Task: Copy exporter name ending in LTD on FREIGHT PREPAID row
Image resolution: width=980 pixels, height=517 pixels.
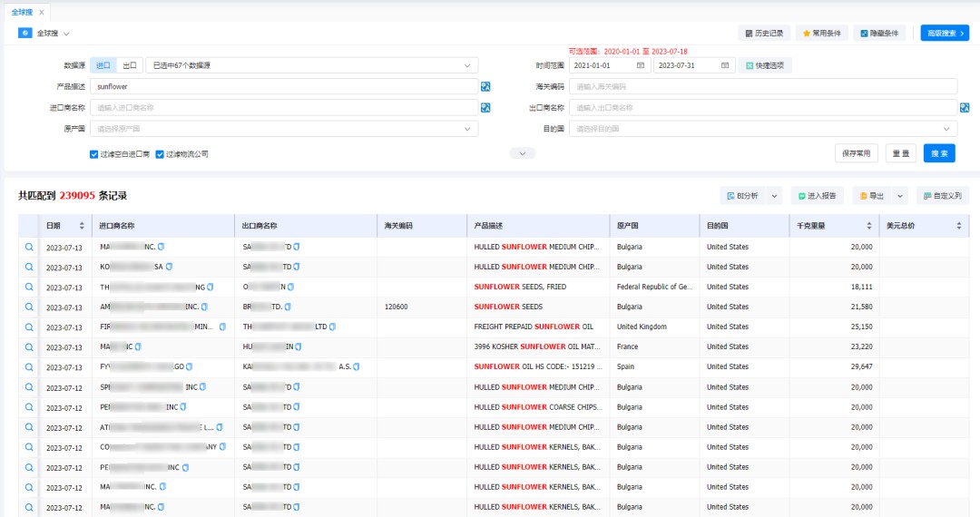Action: point(332,327)
